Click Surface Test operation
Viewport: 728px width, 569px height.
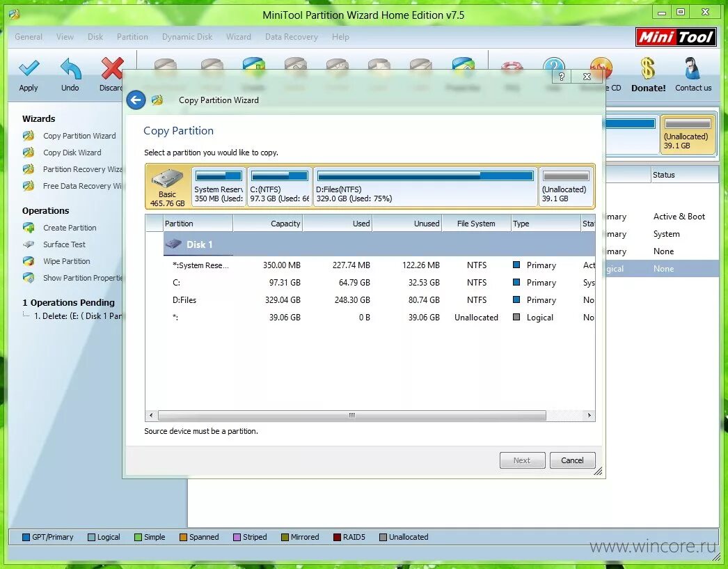click(64, 244)
